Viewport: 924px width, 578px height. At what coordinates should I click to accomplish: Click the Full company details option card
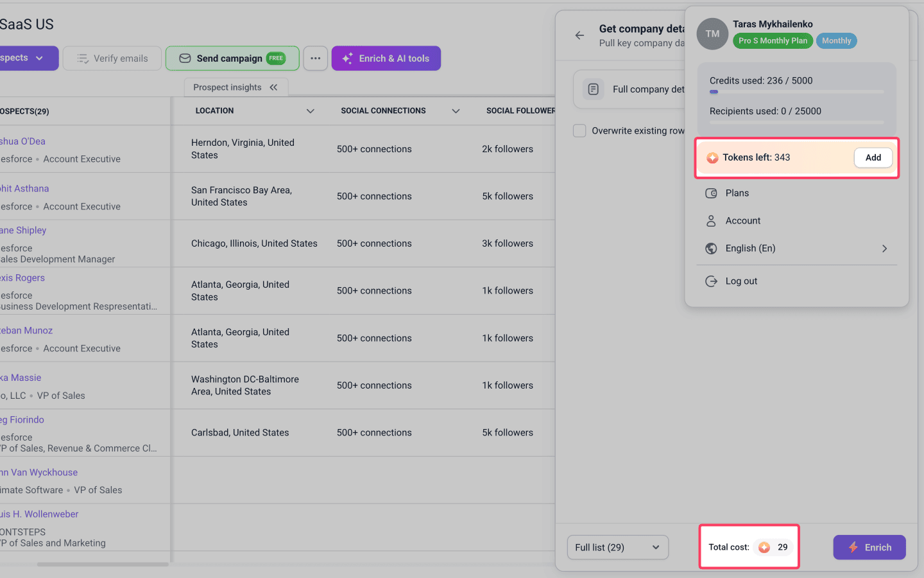tap(629, 89)
